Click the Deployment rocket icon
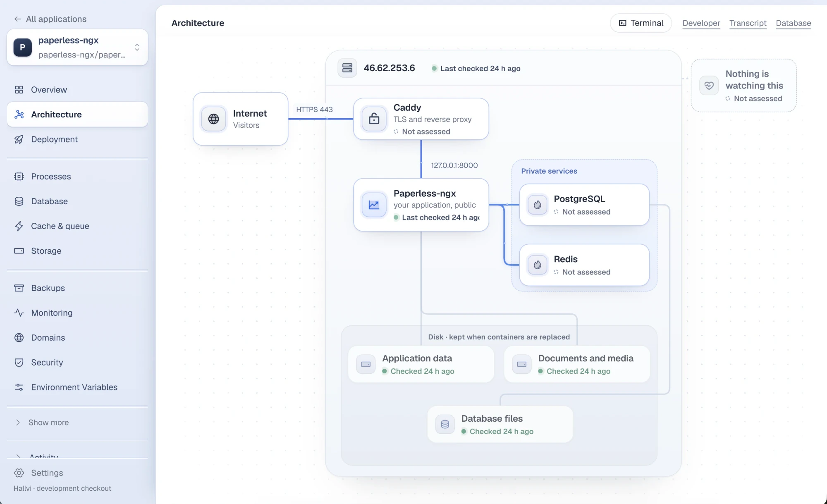The image size is (827, 504). pyautogui.click(x=19, y=139)
